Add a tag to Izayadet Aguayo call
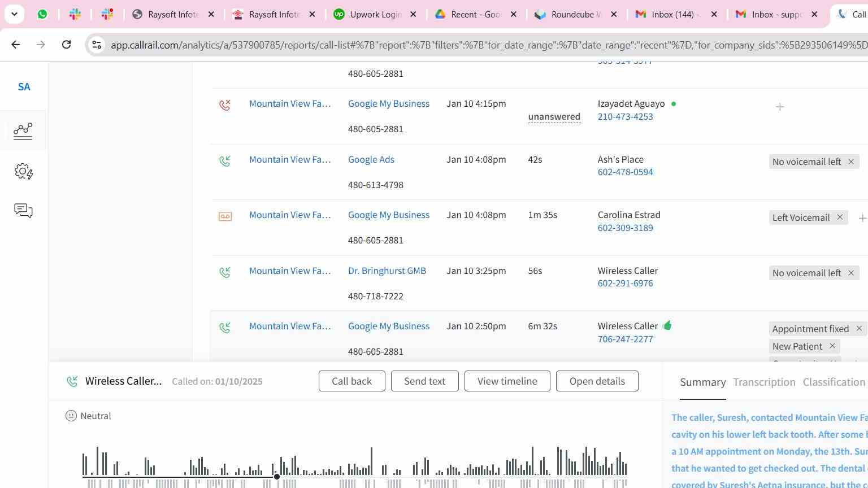The width and height of the screenshot is (868, 488). tap(780, 107)
